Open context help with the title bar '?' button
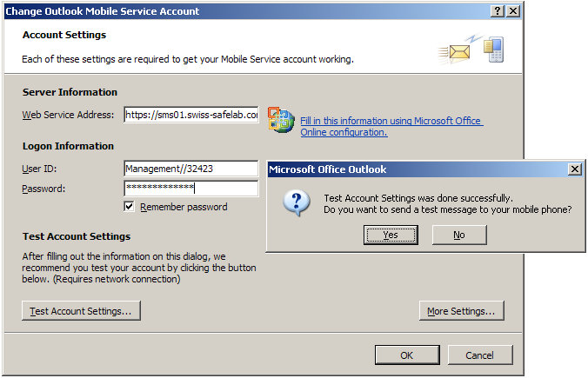The image size is (588, 378). click(x=497, y=11)
